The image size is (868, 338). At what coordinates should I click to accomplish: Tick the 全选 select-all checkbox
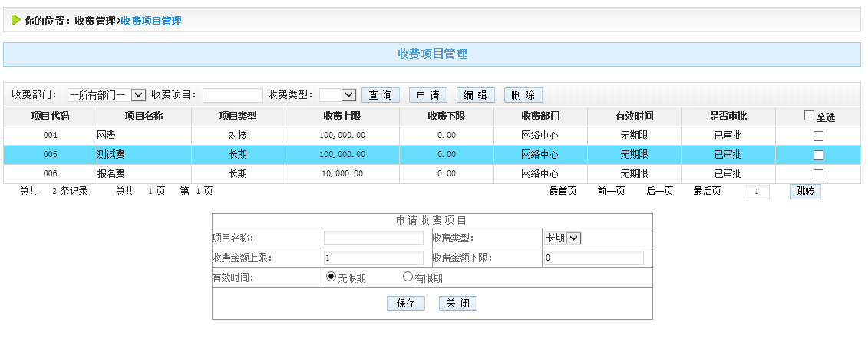809,116
